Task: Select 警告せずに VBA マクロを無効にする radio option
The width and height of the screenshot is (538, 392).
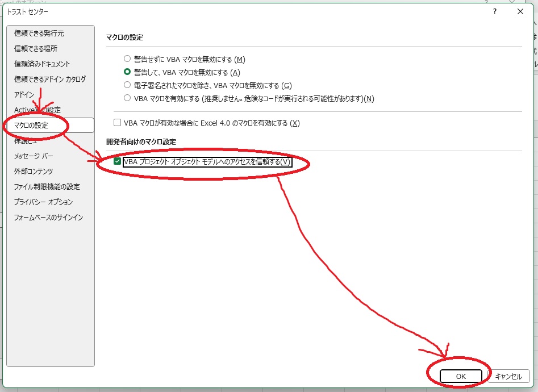Action: pos(127,59)
